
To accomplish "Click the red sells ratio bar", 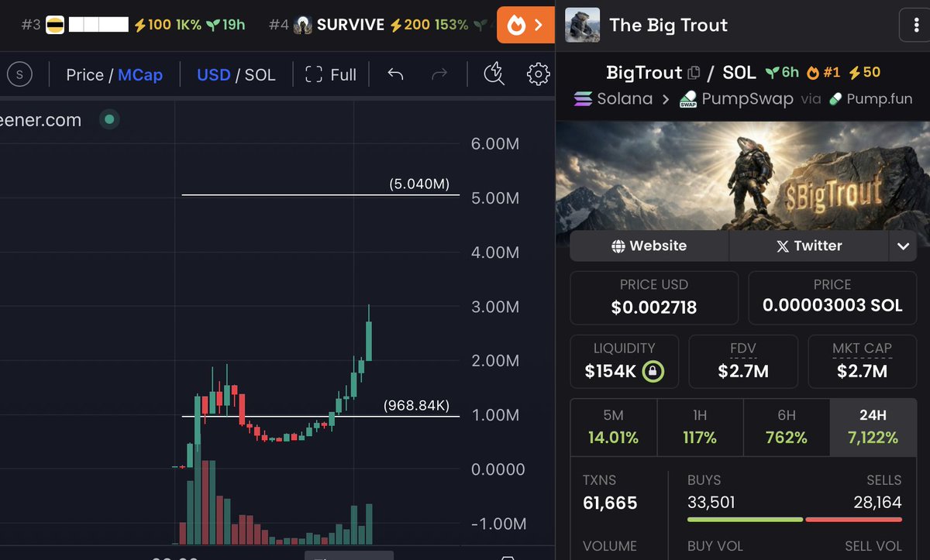I will tap(854, 519).
